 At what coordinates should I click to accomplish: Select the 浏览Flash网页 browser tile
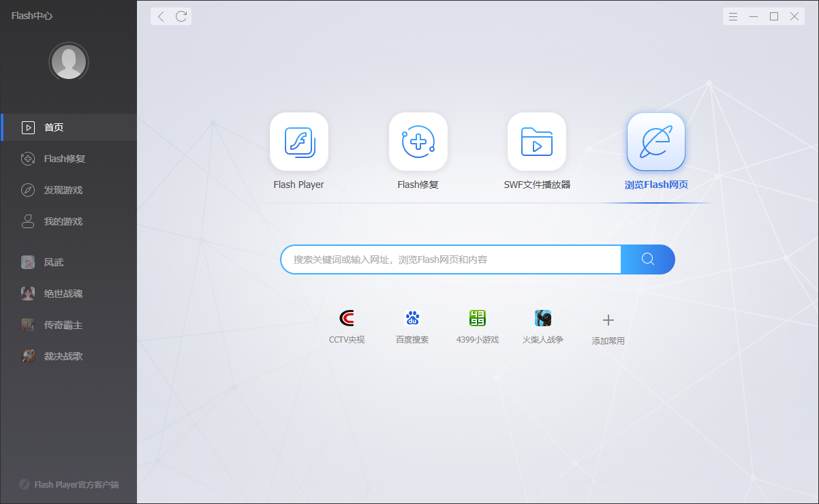pos(656,142)
